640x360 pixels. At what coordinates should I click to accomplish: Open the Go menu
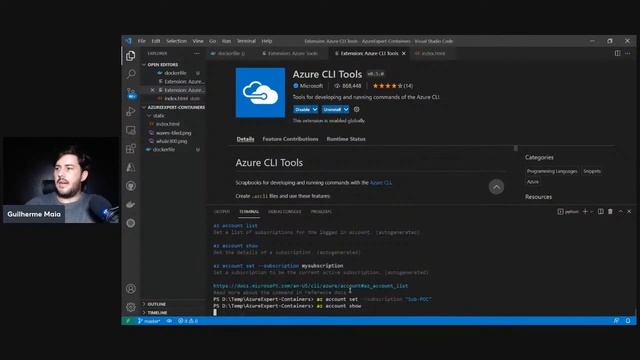click(213, 41)
